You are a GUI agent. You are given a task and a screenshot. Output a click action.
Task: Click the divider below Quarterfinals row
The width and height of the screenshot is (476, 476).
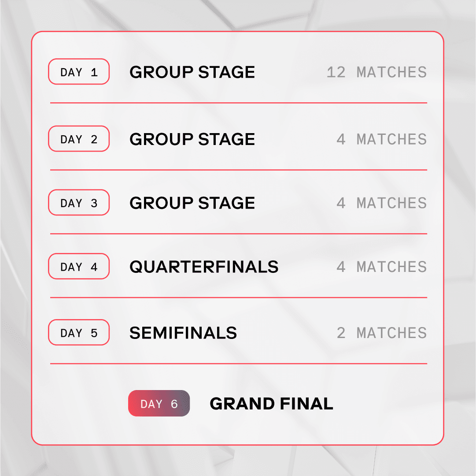tap(239, 297)
